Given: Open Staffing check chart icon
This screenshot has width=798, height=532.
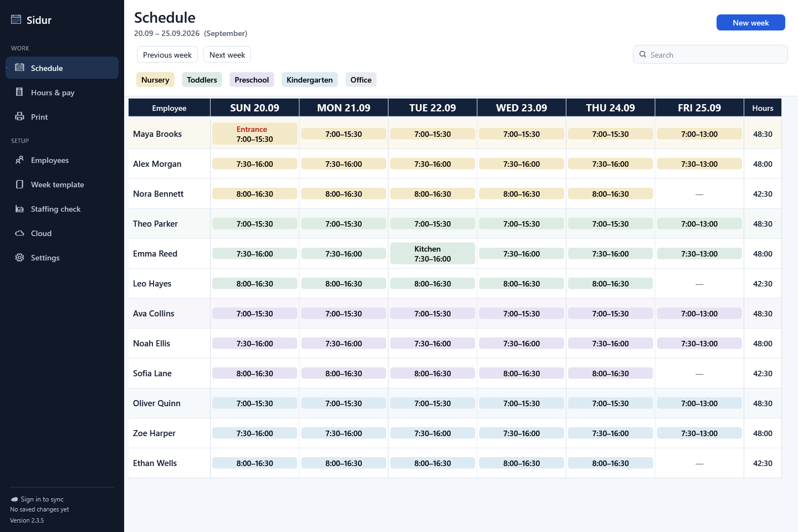Looking at the screenshot, I should tap(19, 208).
